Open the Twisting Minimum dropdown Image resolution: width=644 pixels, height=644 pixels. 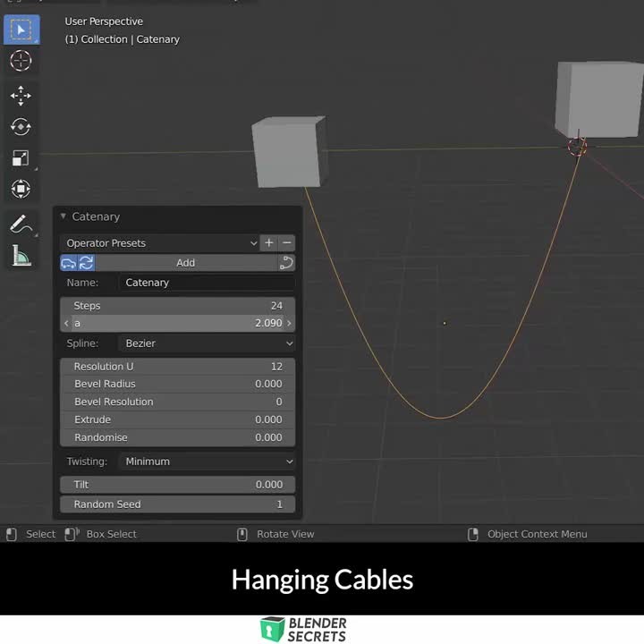207,462
